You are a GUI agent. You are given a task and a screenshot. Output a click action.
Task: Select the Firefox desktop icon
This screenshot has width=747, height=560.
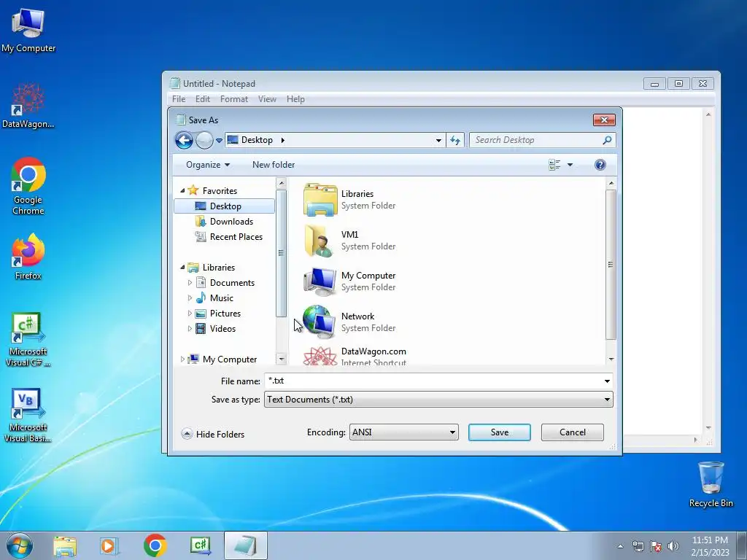point(28,257)
